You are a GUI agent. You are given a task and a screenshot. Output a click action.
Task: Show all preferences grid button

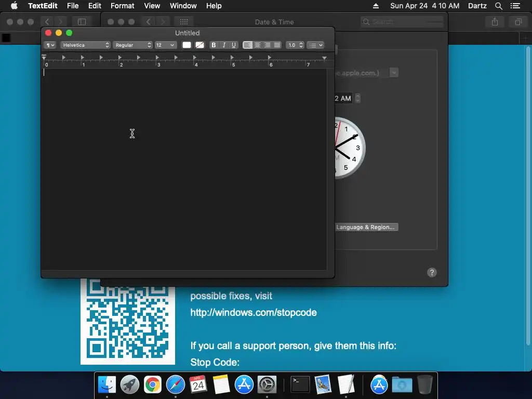click(x=184, y=22)
